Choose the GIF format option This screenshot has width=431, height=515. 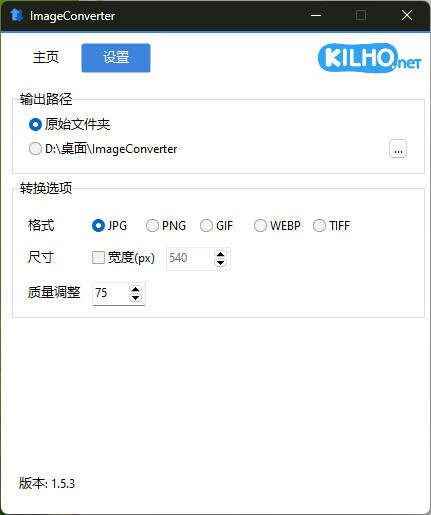tap(216, 226)
